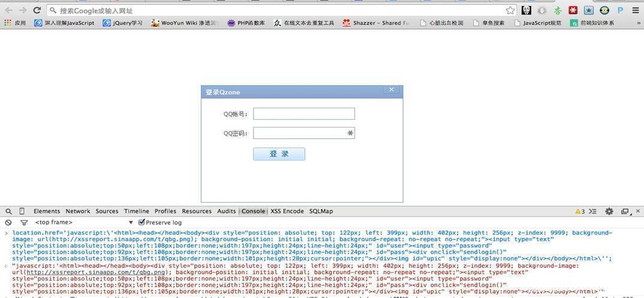
Task: Open the 深入理解JavaScript bookmark
Action: (x=64, y=23)
